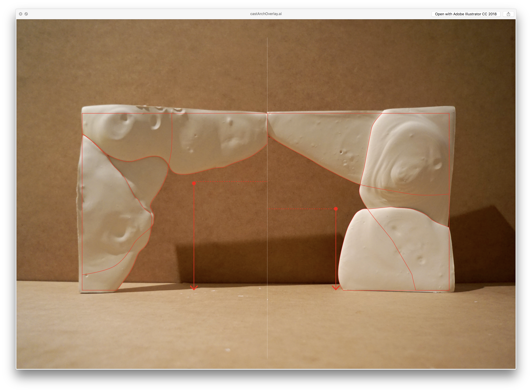Click the lower-right rounded plaster block

click(380, 252)
